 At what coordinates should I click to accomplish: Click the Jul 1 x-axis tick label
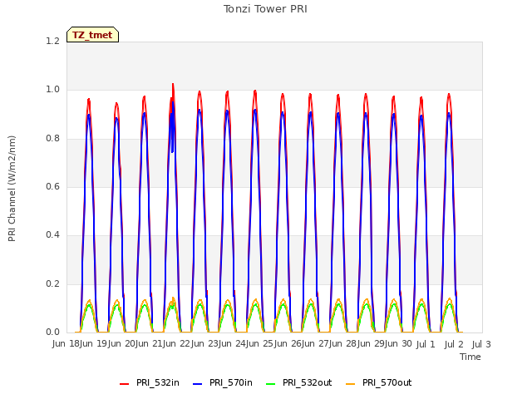[426, 344]
